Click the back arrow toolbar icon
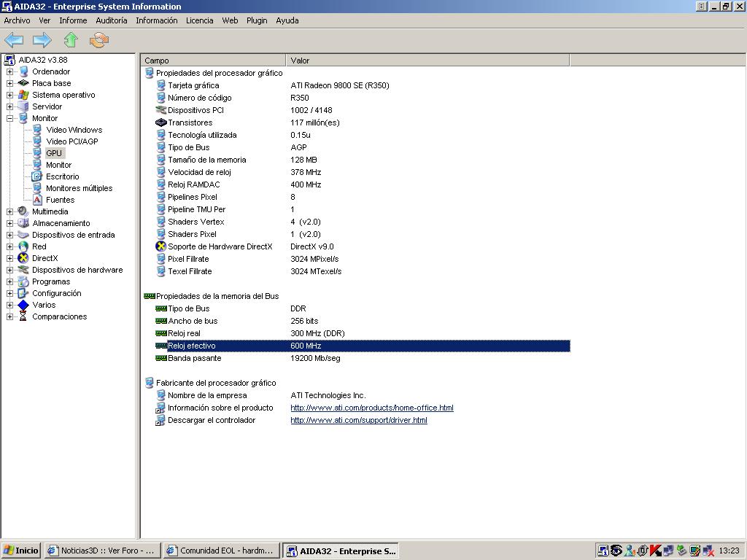Screen dimensions: 747x560 [x=14, y=40]
